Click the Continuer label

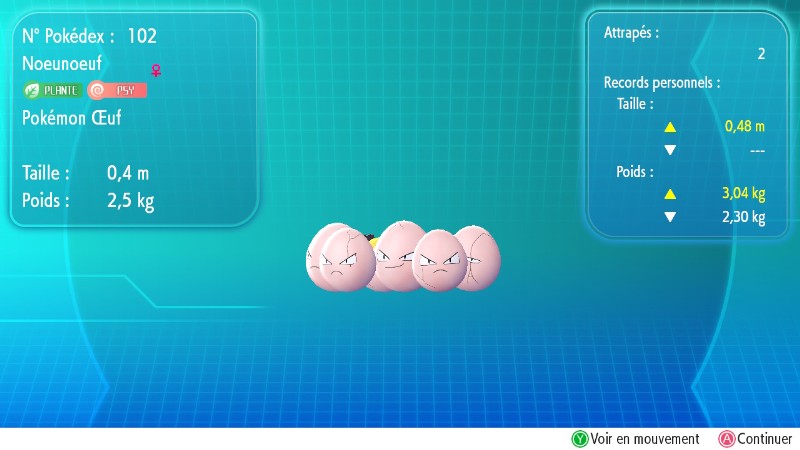click(x=765, y=438)
